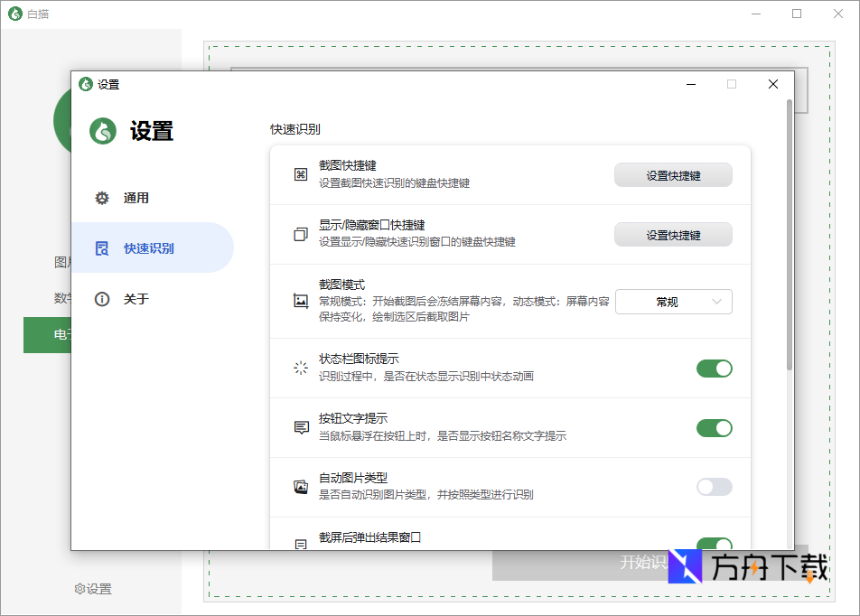Click 设置快捷键 for screenshot shortcut
The image size is (860, 616).
pyautogui.click(x=673, y=174)
